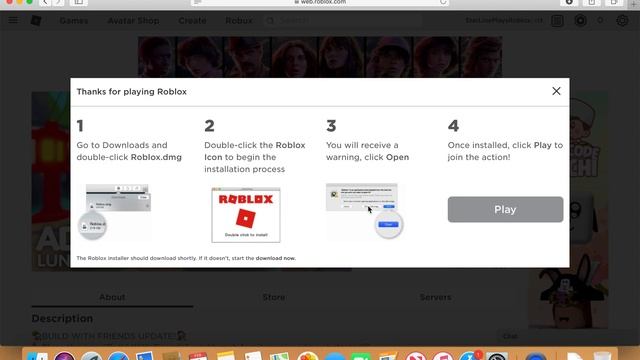Click the Roblox logo icon

[36, 20]
